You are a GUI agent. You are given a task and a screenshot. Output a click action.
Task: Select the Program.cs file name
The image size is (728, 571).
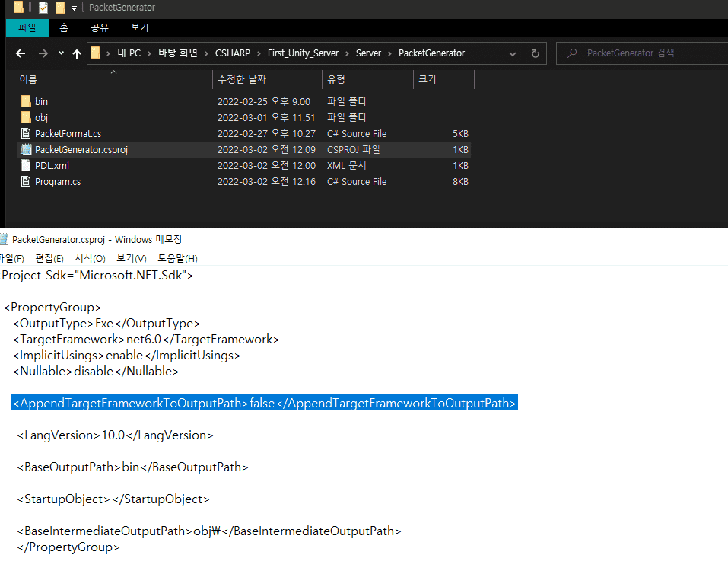point(58,182)
